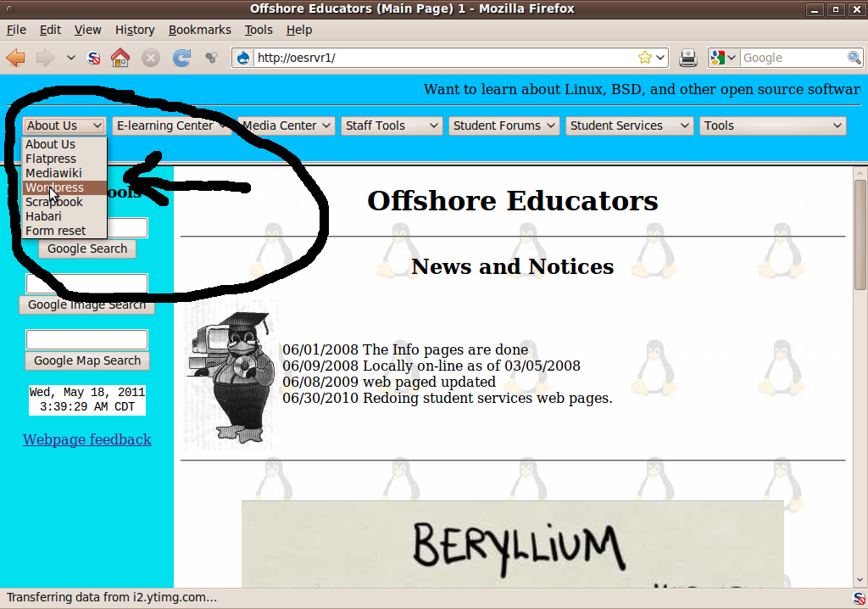Open the History menu
Viewport: 868px width, 609px height.
(x=135, y=30)
